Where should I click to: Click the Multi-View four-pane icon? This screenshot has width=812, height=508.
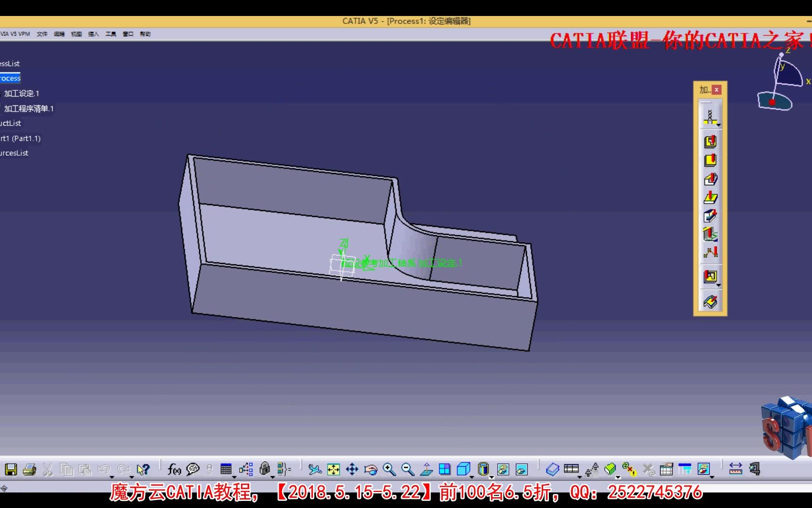coord(445,469)
